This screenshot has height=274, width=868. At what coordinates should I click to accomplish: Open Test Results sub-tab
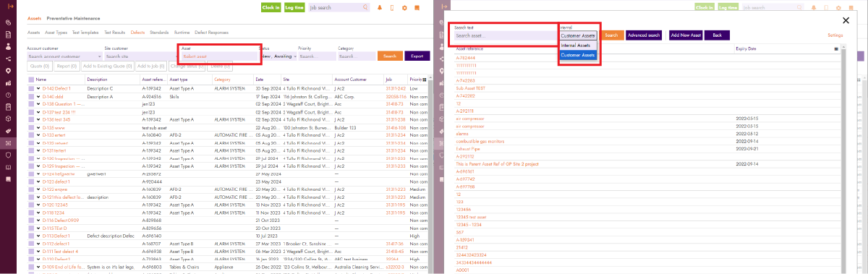point(114,33)
